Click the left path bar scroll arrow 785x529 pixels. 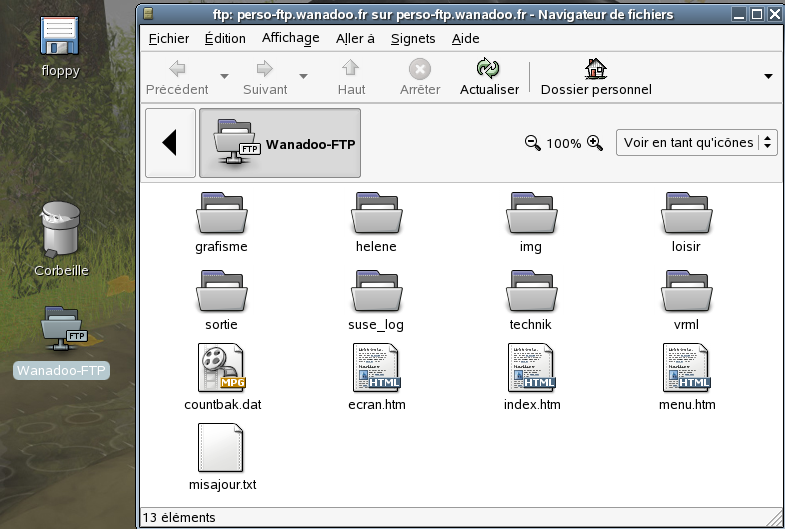[x=170, y=143]
